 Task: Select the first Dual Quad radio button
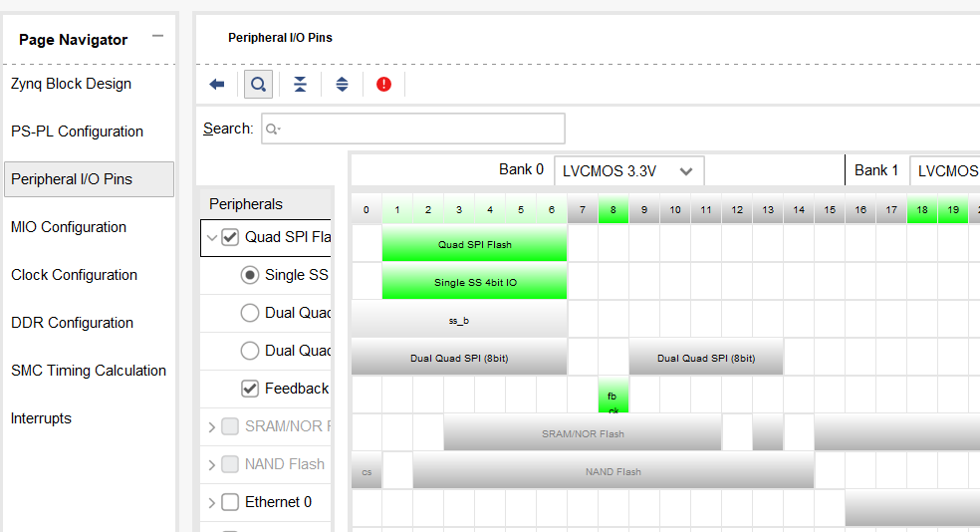249,313
